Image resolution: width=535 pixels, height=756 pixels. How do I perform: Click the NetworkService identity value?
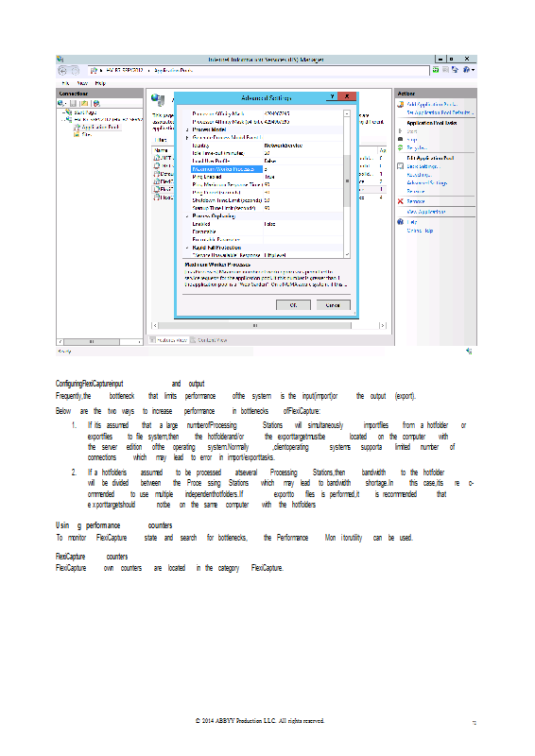point(284,146)
